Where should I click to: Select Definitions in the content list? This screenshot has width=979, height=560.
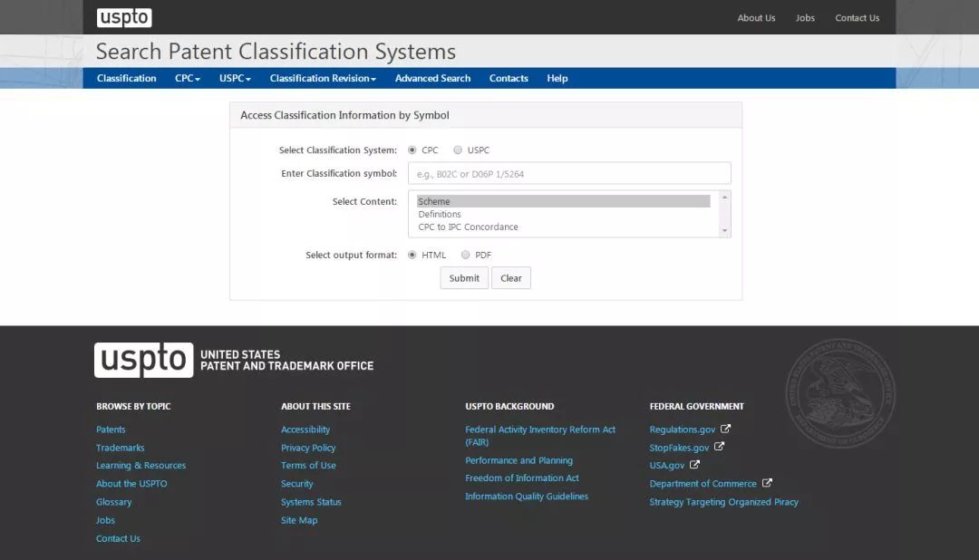pos(440,215)
